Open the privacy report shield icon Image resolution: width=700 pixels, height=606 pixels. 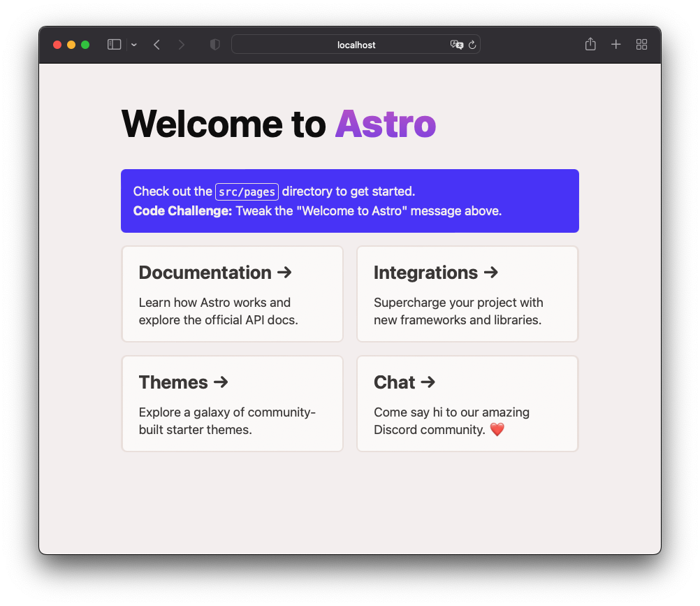pyautogui.click(x=214, y=45)
